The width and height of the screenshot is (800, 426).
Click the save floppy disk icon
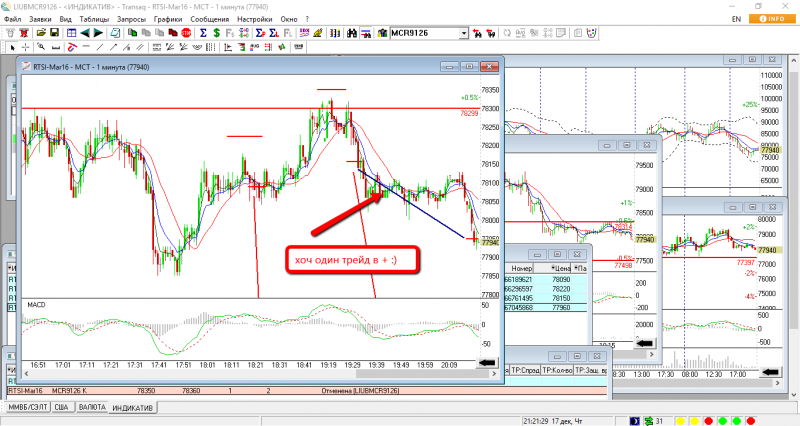54,33
